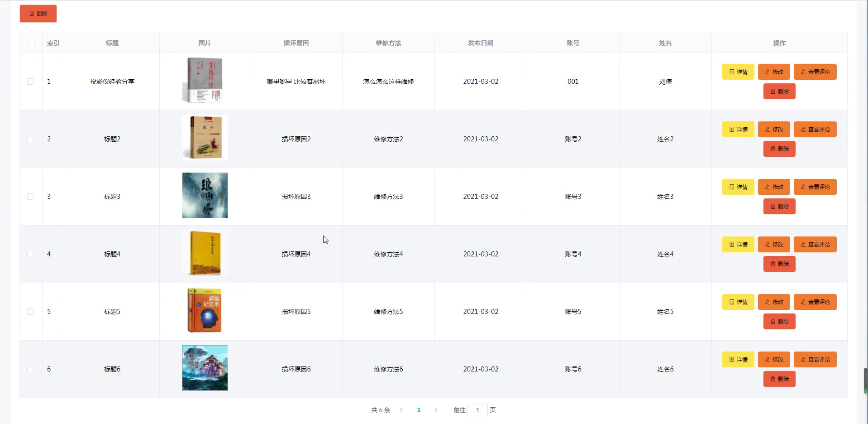Click 删除 in the 标题6 row
Screen dimensions: 868x424
pyautogui.click(x=779, y=379)
